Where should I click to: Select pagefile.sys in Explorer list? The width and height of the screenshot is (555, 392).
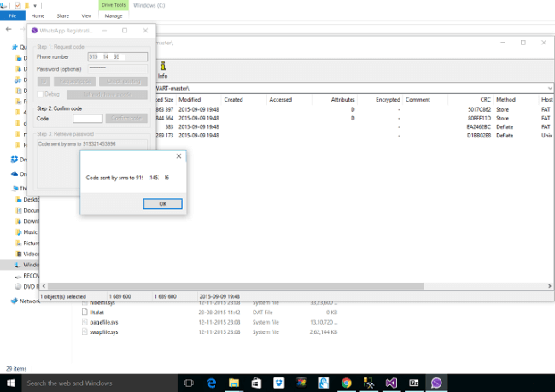click(103, 322)
